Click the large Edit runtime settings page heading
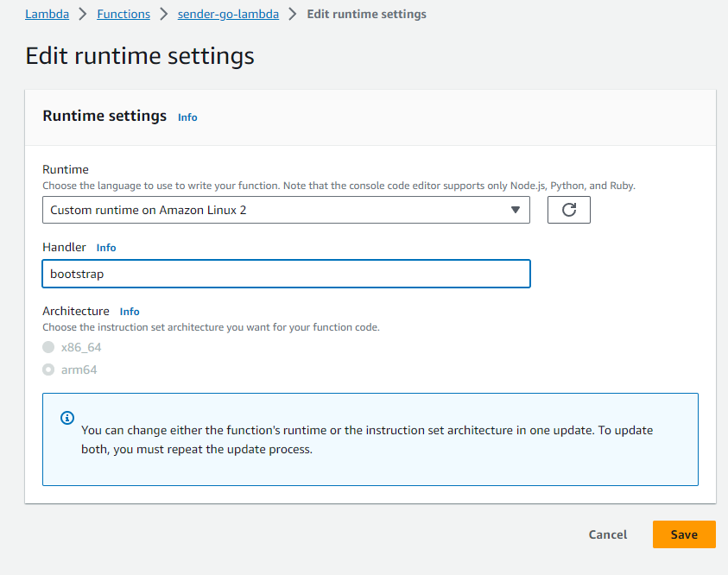Screen dimensions: 728x575 point(140,56)
